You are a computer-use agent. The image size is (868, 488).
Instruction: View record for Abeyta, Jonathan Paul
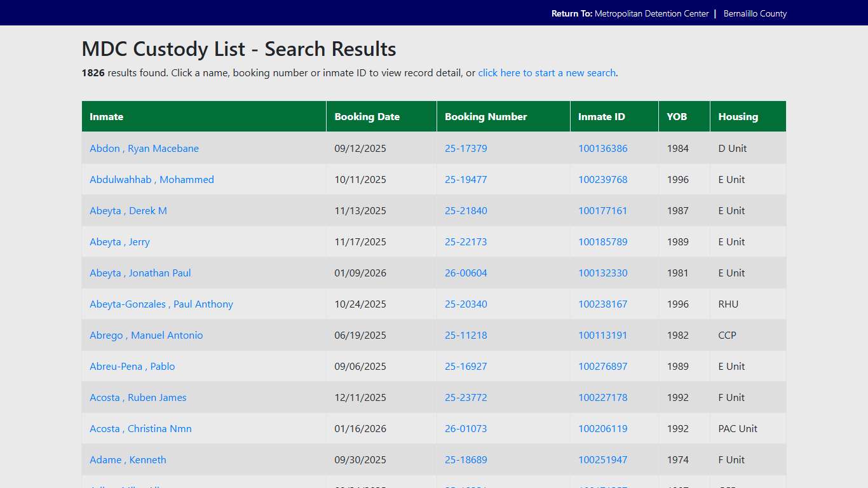(x=140, y=273)
